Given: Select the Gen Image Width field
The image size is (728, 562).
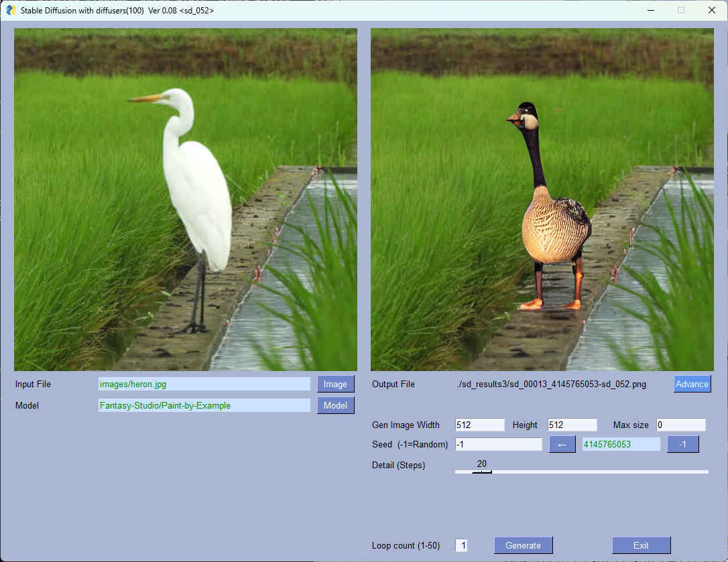Looking at the screenshot, I should pos(479,425).
